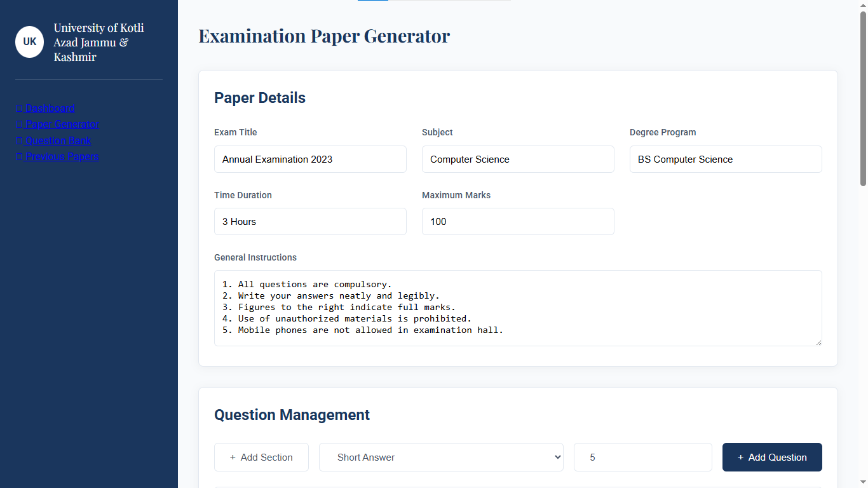Screen dimensions: 868x488
Task: Open the Question Bank page
Action: (53, 140)
